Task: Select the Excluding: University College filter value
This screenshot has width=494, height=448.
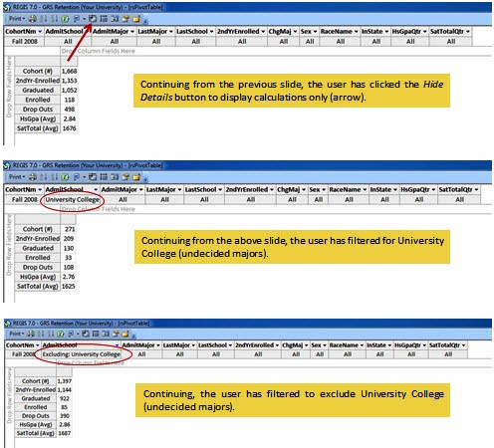Action: tap(82, 354)
